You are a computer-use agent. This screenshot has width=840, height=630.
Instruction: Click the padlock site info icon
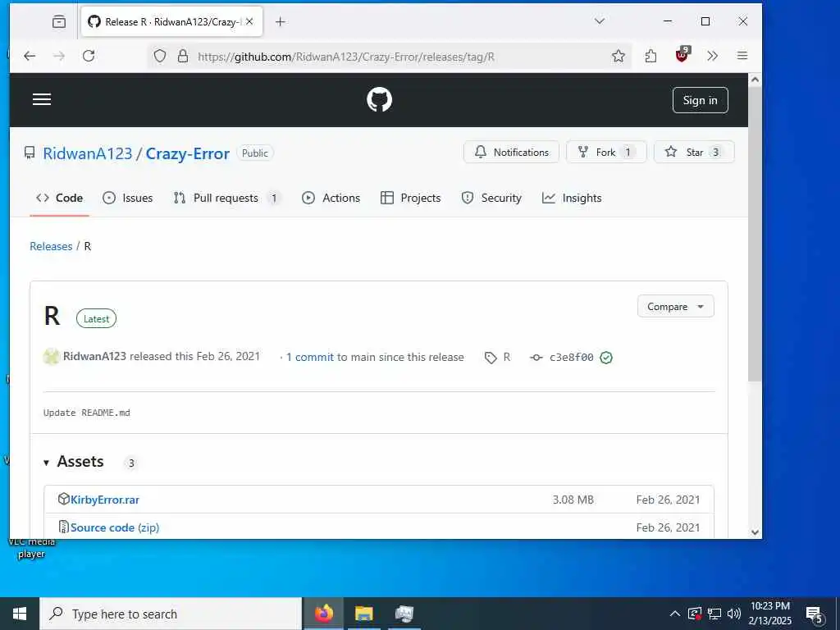click(x=183, y=57)
